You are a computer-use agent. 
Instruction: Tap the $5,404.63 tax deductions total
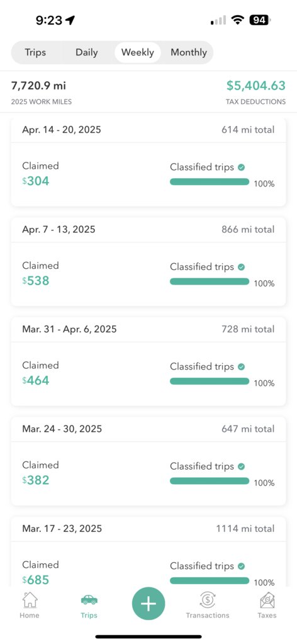[x=256, y=86]
